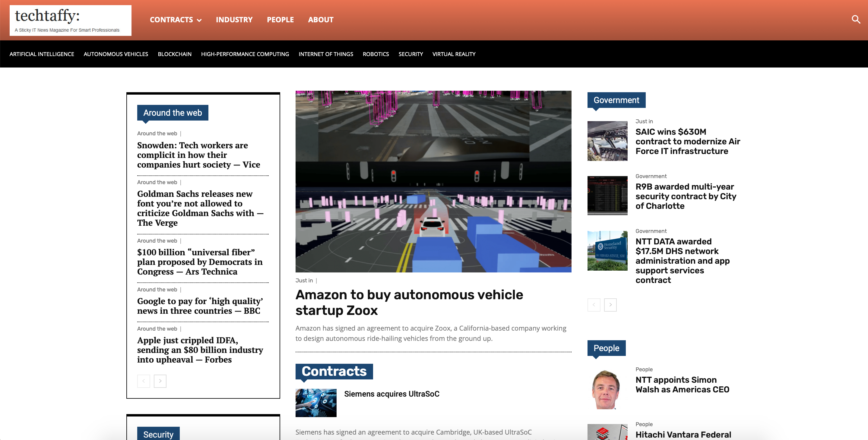
Task: Go to the People menu item
Action: tap(280, 20)
